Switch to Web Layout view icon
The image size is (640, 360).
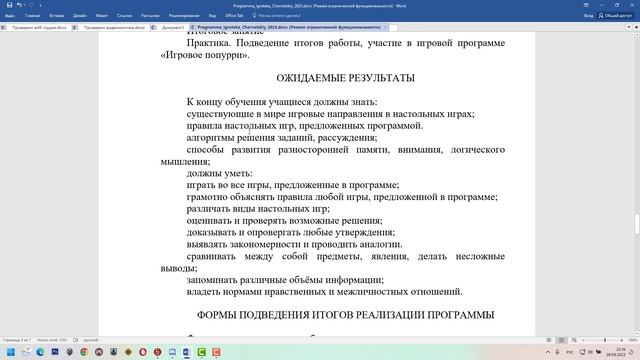point(574,340)
